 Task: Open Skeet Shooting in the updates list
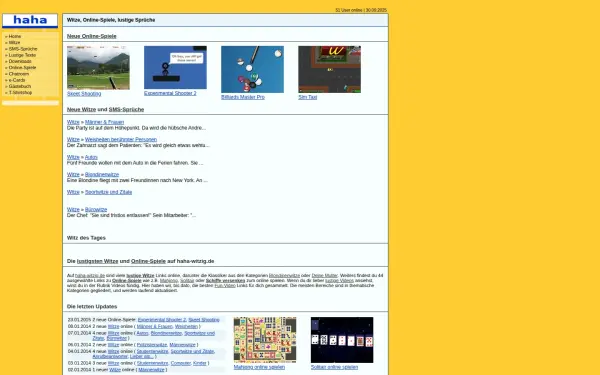(x=204, y=320)
